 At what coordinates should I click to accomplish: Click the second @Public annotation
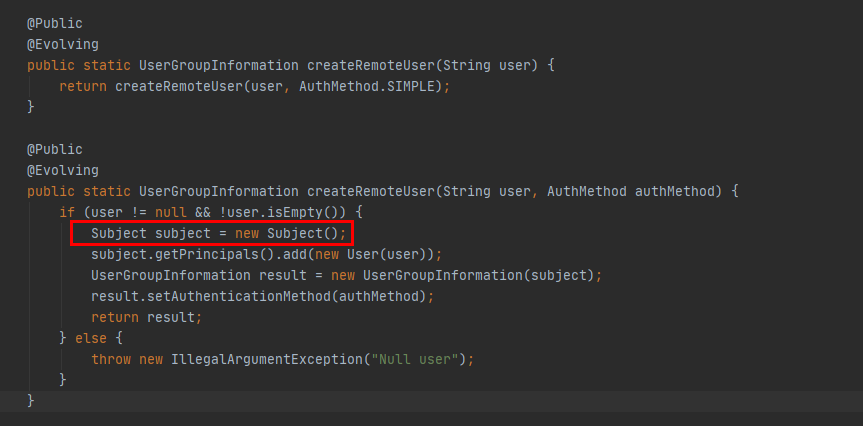click(x=55, y=150)
